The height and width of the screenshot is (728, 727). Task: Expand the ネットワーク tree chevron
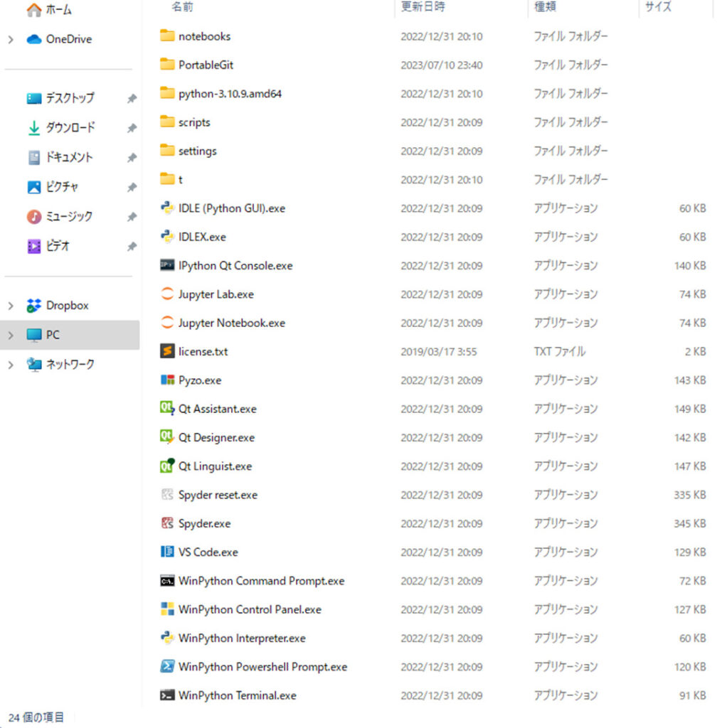pyautogui.click(x=11, y=365)
